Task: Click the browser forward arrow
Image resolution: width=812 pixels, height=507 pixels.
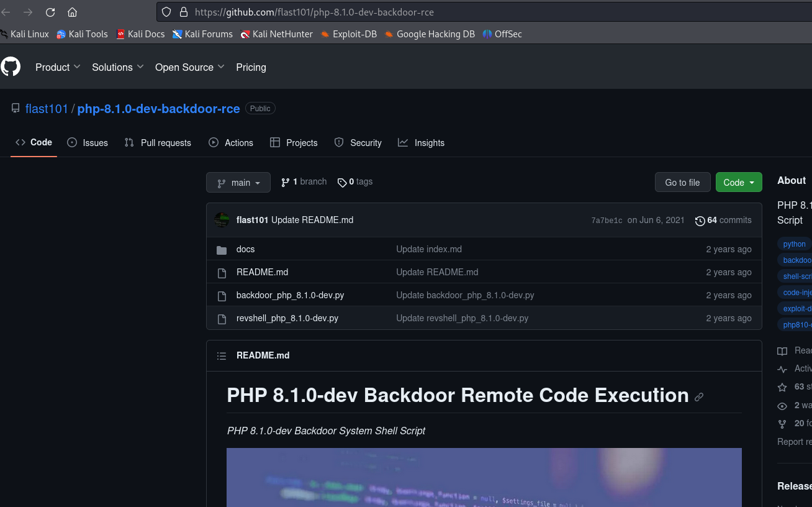Action: pyautogui.click(x=28, y=12)
